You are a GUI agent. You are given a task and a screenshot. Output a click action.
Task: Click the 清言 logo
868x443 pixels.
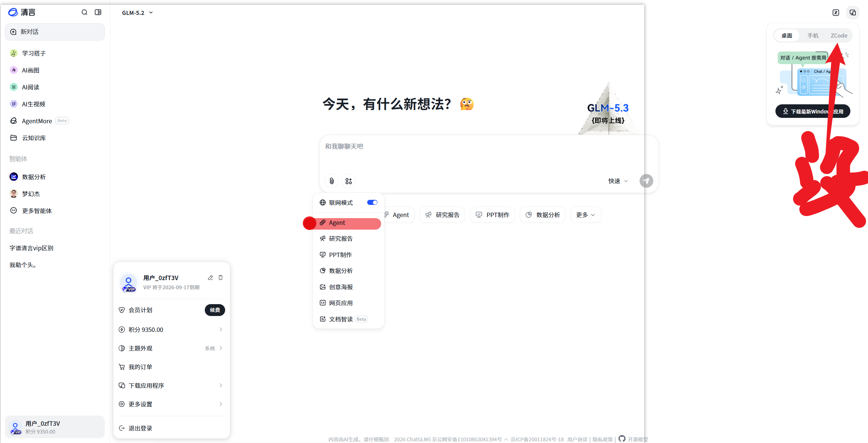(x=22, y=13)
